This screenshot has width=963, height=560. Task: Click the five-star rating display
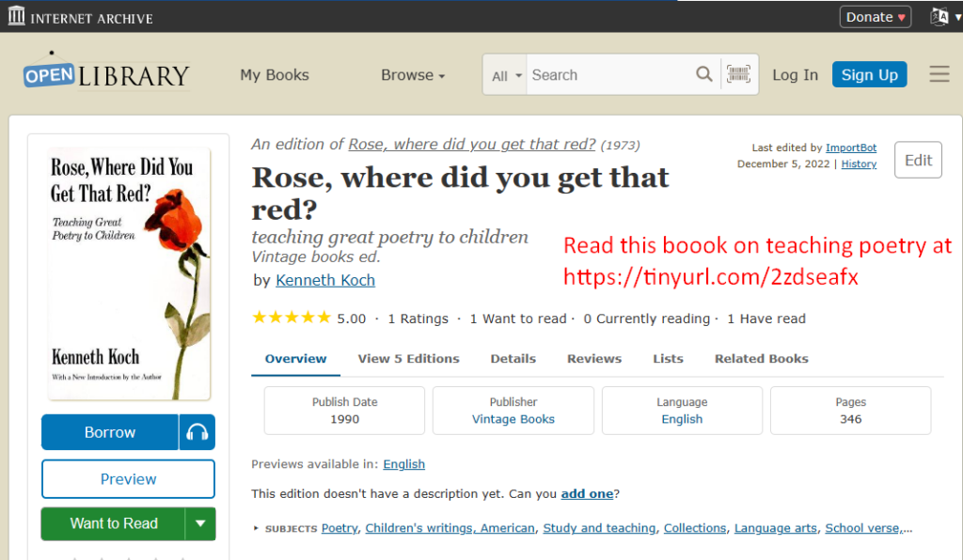click(292, 318)
